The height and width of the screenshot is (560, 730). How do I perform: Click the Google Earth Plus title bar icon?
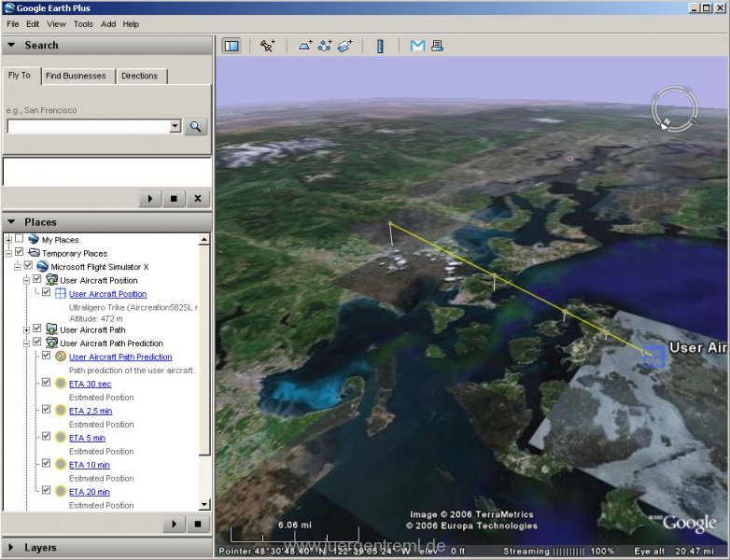[8, 7]
